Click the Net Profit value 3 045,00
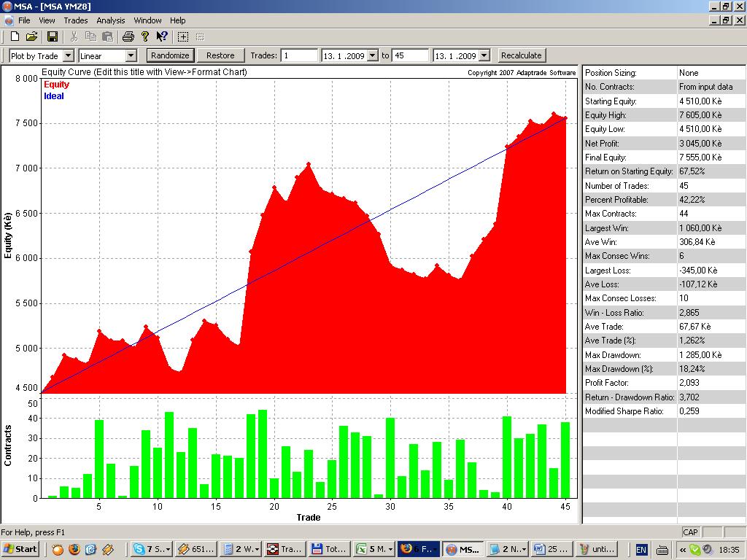This screenshot has width=747, height=560. pos(700,144)
